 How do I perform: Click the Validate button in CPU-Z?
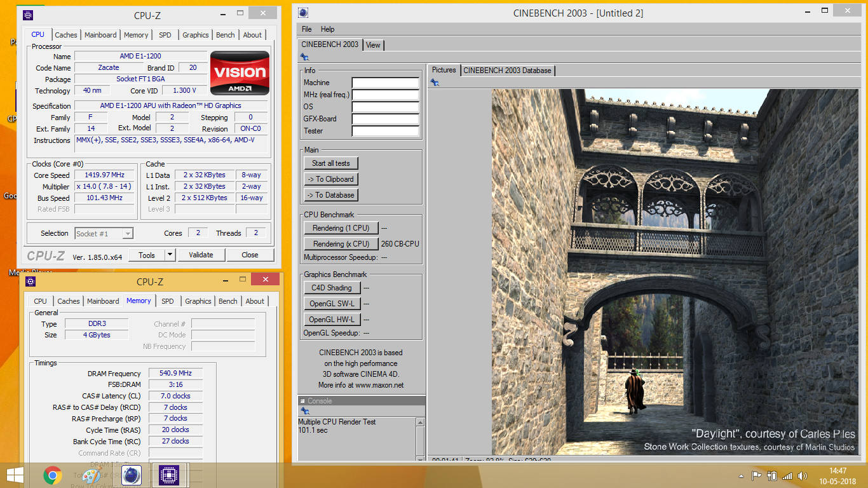[x=201, y=255]
